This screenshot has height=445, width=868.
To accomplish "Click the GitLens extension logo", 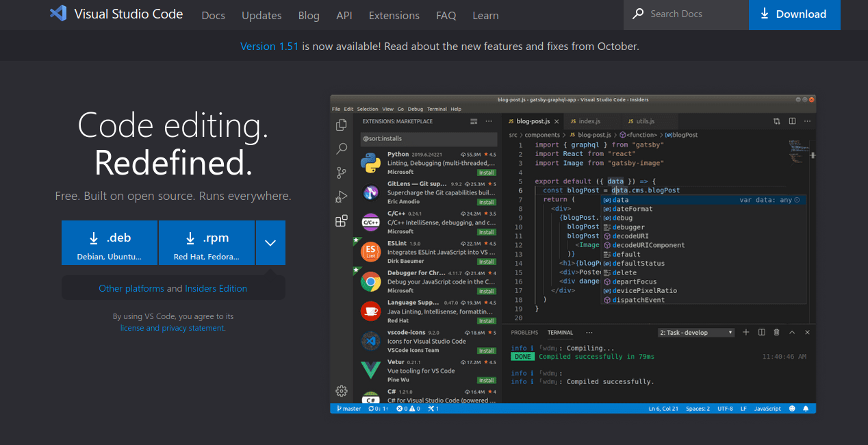I will [x=370, y=192].
